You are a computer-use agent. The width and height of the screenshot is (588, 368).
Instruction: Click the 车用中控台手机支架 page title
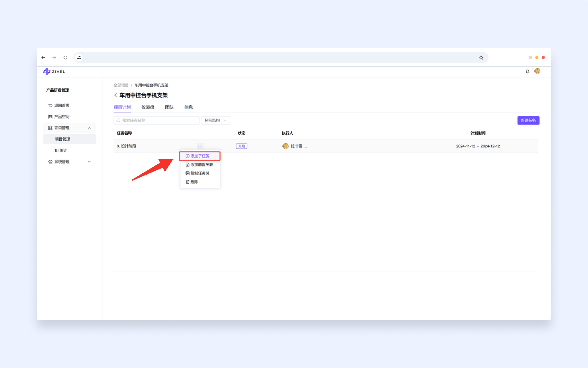click(x=144, y=95)
